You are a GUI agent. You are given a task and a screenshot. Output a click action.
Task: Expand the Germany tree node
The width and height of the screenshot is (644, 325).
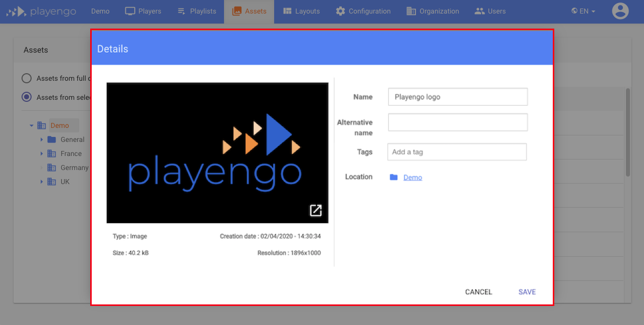tap(42, 168)
